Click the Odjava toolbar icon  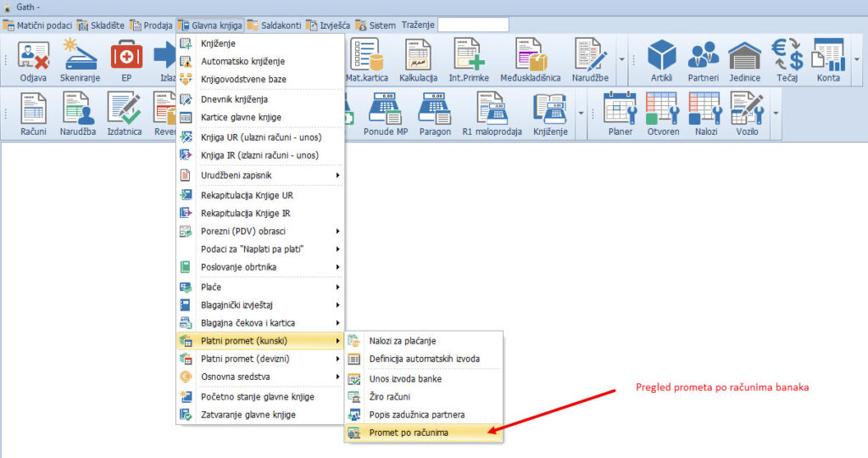33,60
